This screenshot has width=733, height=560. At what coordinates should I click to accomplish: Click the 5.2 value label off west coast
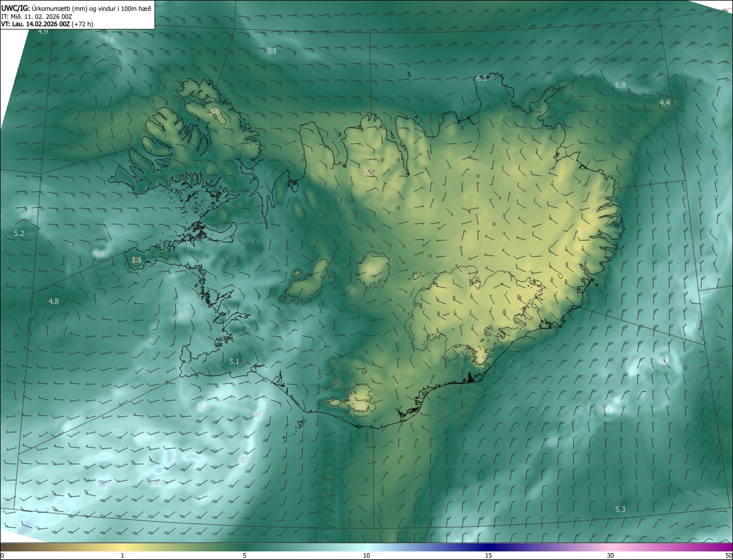click(x=19, y=234)
